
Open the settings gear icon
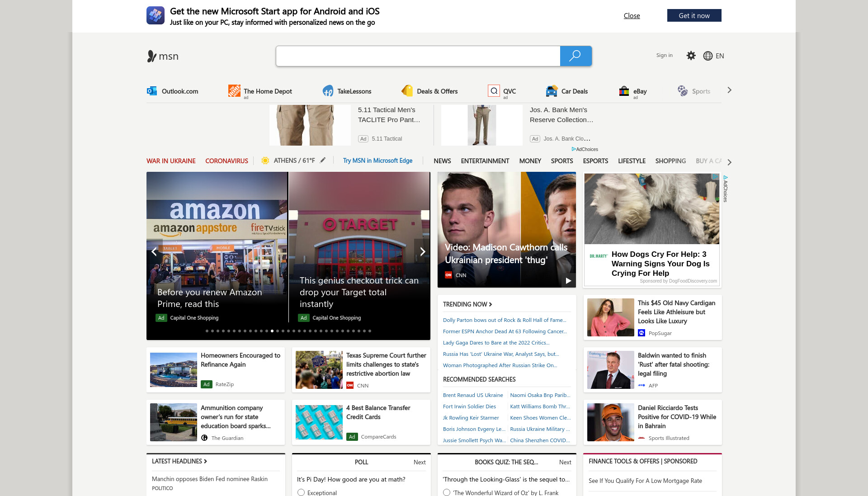click(x=691, y=56)
